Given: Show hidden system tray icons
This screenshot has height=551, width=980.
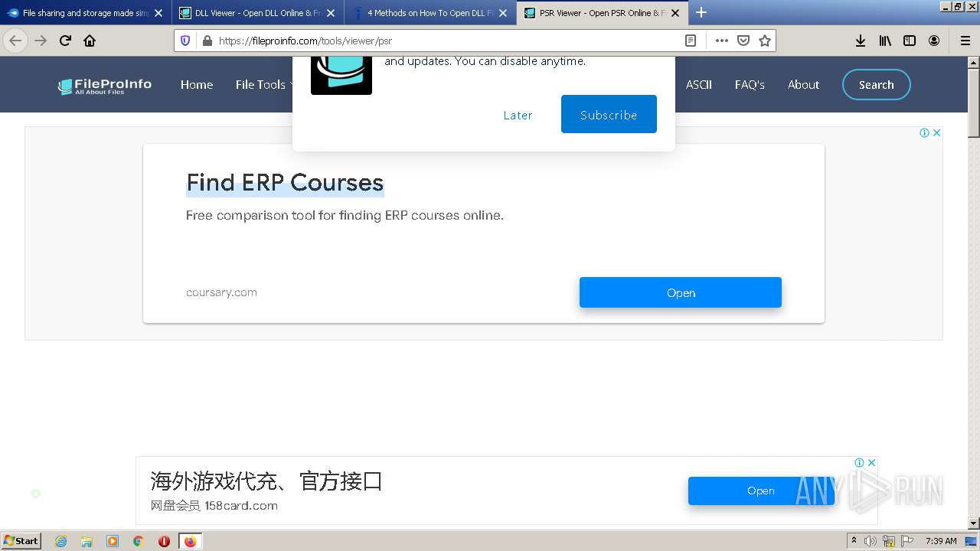Looking at the screenshot, I should (854, 541).
